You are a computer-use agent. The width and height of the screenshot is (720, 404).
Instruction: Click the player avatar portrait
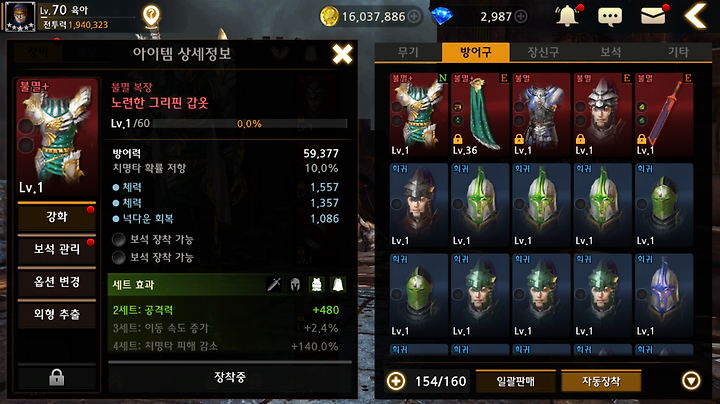20,16
